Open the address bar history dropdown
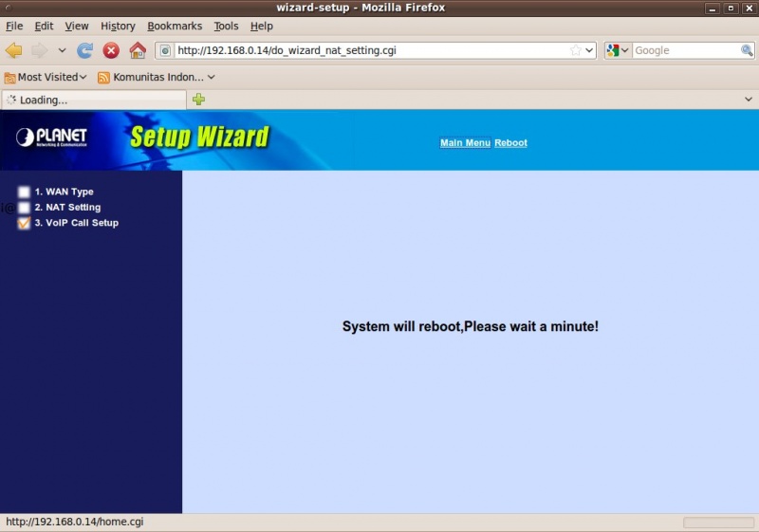 589,50
